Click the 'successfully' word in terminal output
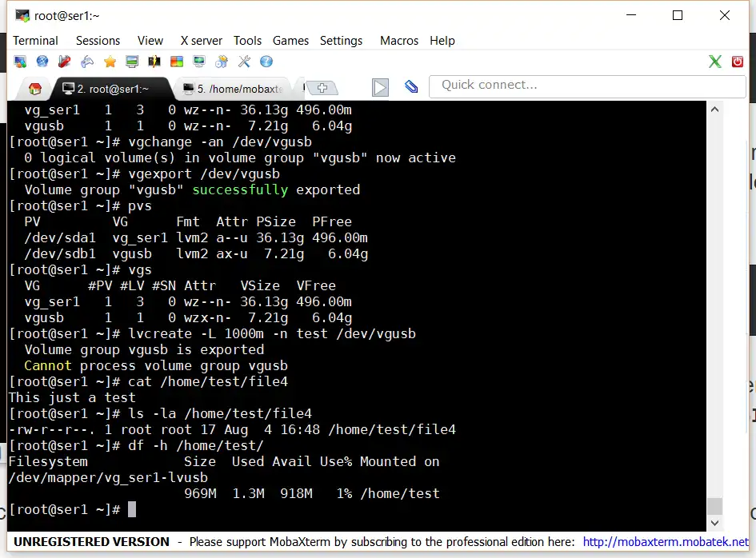Viewport: 756px width, 558px height. (x=240, y=189)
